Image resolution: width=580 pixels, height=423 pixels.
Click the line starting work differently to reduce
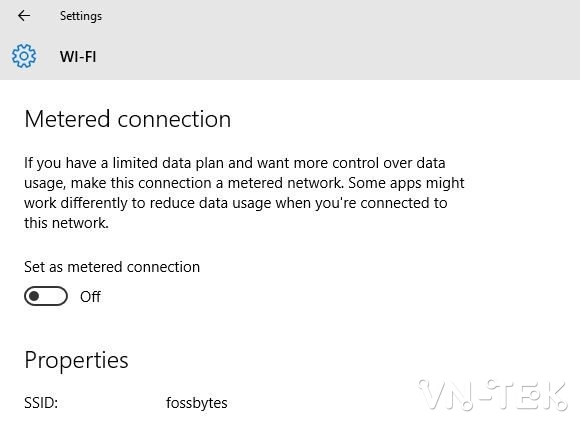click(236, 203)
